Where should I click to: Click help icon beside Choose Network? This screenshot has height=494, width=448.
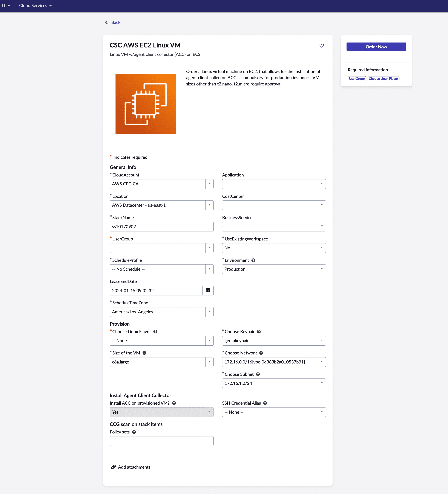(x=261, y=353)
